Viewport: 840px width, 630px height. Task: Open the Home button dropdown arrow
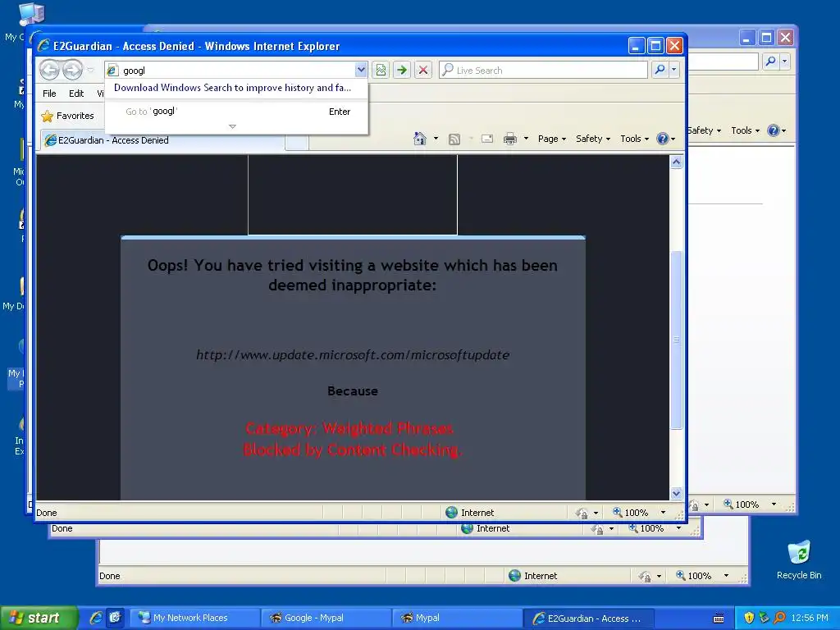point(436,139)
